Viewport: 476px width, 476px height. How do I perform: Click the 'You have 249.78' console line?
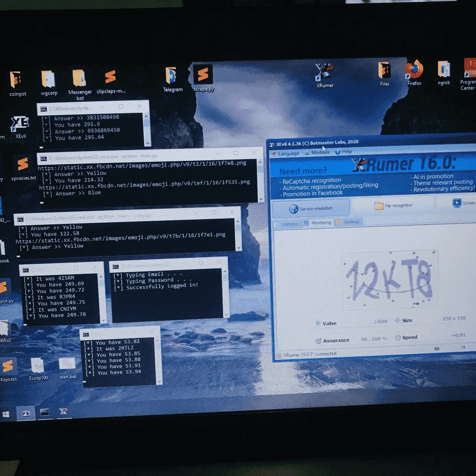(x=56, y=316)
